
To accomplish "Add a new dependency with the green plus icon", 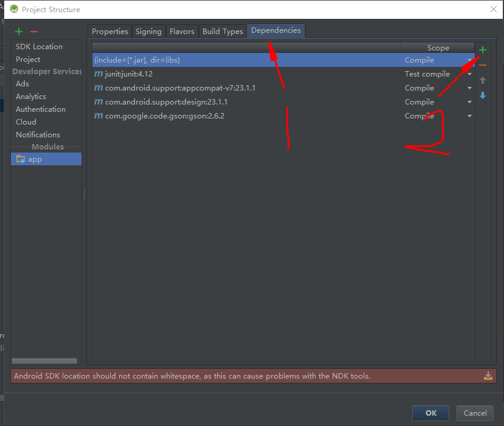I will pos(482,50).
